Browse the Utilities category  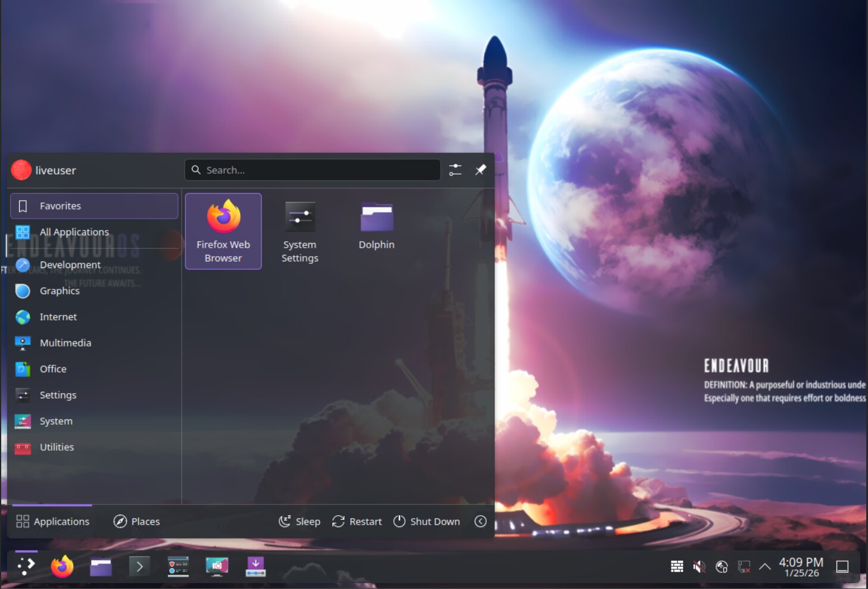pos(94,447)
